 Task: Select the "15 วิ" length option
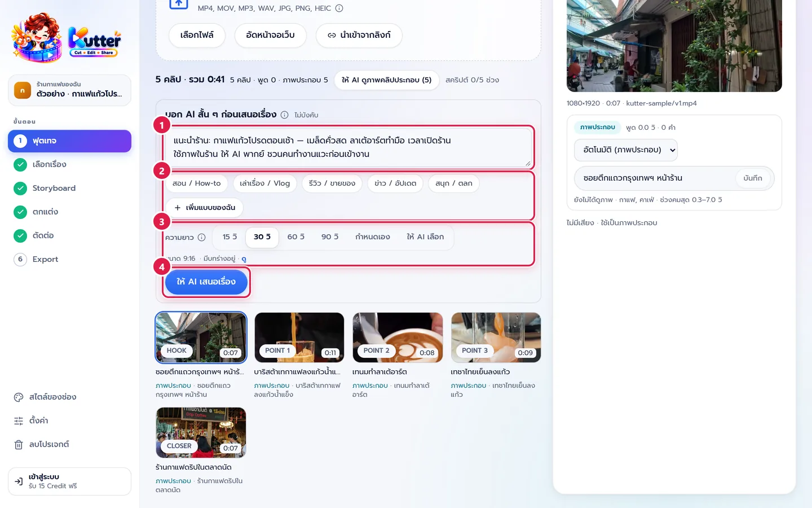pyautogui.click(x=230, y=237)
